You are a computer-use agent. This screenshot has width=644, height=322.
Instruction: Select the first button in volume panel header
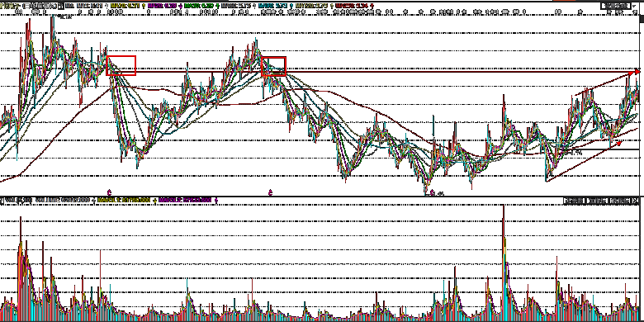574,201
